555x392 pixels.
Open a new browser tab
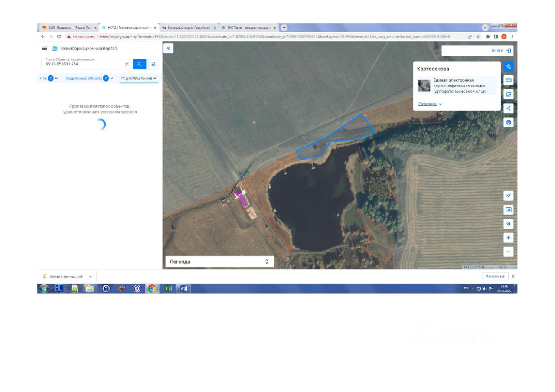284,28
